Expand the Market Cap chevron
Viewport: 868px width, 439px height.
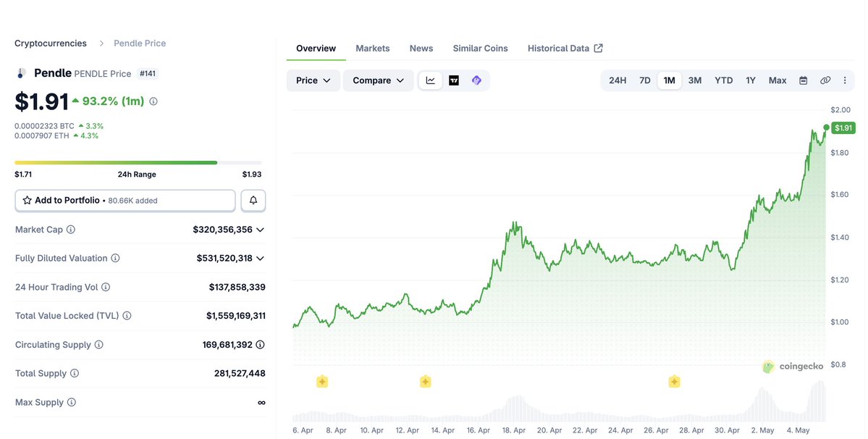pos(260,229)
